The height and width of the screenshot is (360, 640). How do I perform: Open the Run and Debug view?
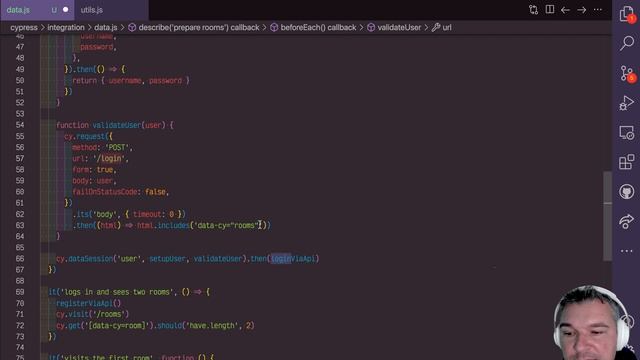[627, 103]
